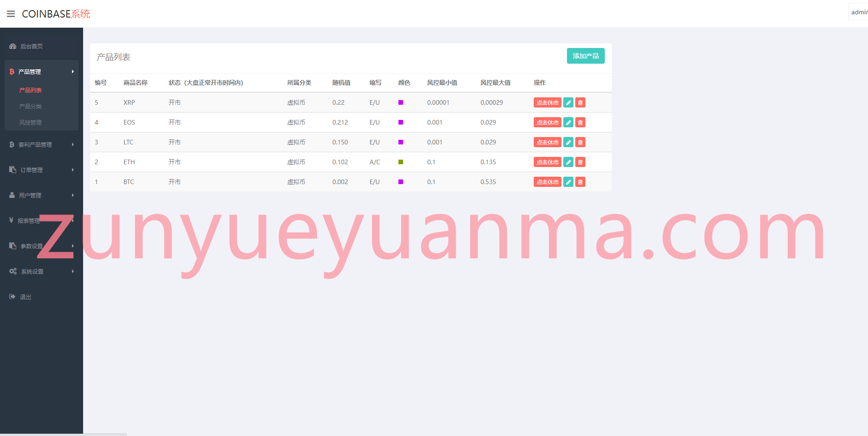The height and width of the screenshot is (436, 868).
Task: Click the green color swatch for ETH
Action: (x=401, y=162)
